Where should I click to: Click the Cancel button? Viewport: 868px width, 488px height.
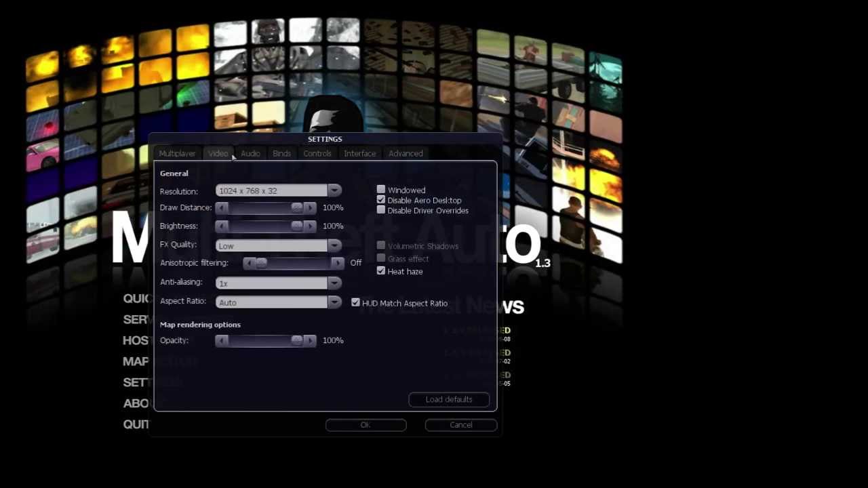[x=461, y=425]
